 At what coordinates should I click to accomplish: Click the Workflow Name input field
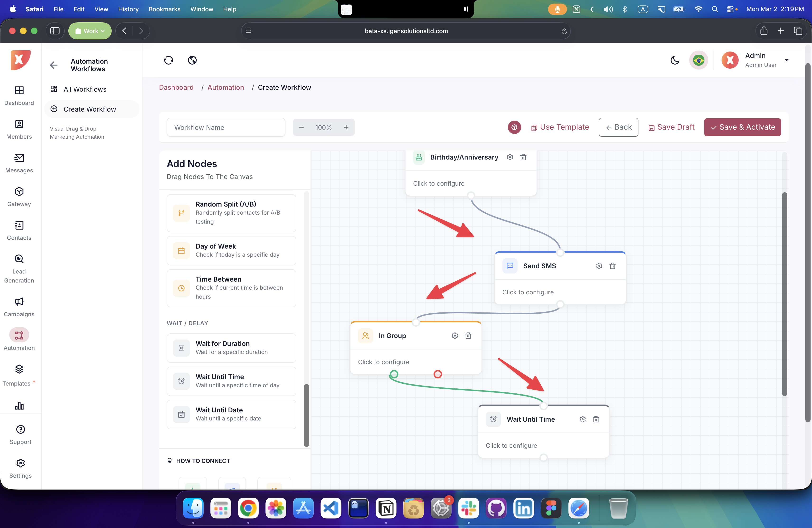pos(226,127)
